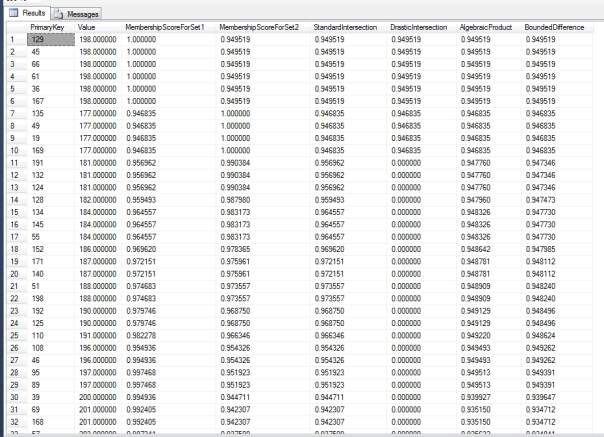
Task: Select the Value column header
Action: [x=98, y=27]
